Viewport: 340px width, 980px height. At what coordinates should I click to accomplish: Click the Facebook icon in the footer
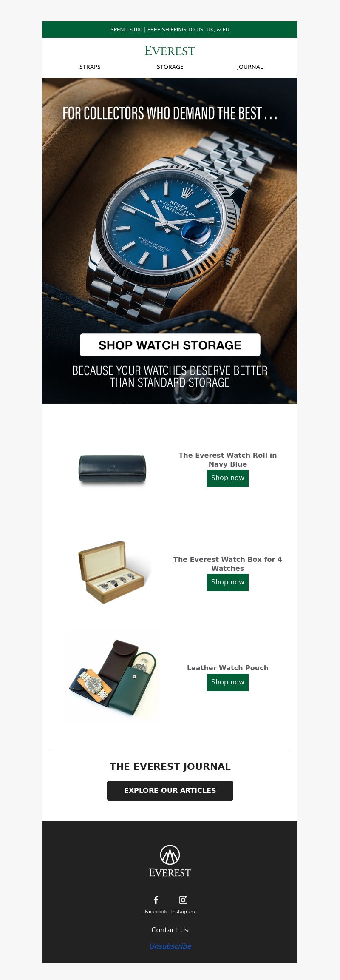point(156,900)
